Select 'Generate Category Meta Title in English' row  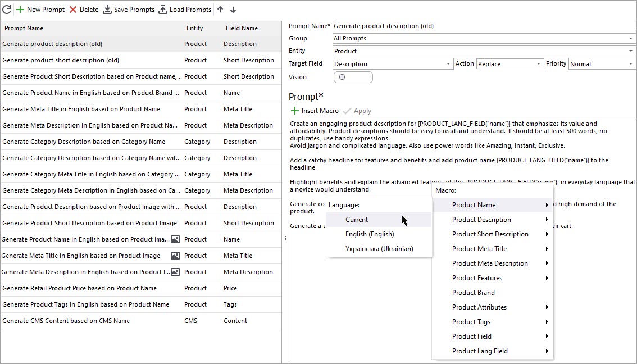pyautogui.click(x=141, y=174)
